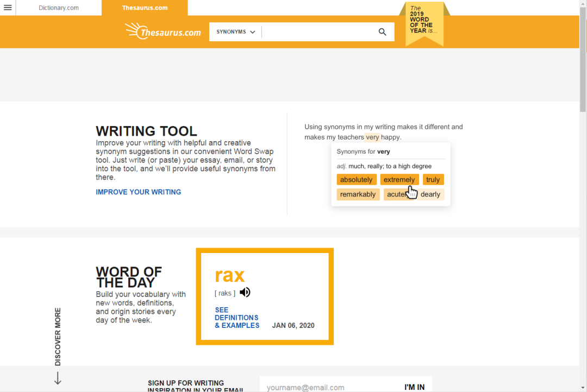Choose the synonym truly

click(x=433, y=180)
